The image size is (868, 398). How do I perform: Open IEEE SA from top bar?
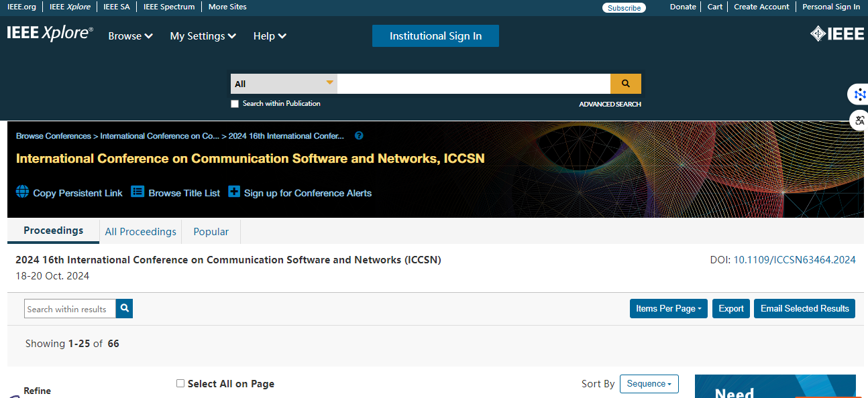[117, 7]
